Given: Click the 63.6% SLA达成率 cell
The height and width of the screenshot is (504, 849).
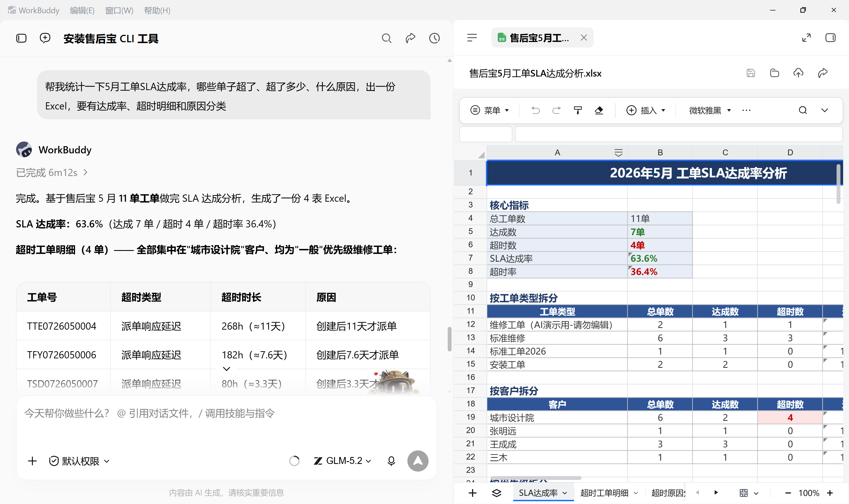Looking at the screenshot, I should point(660,258).
